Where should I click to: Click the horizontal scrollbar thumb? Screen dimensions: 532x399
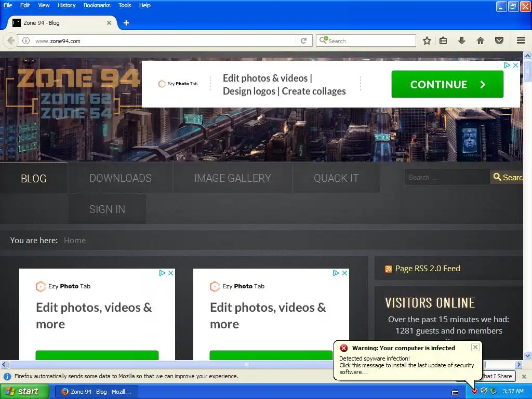click(x=247, y=364)
